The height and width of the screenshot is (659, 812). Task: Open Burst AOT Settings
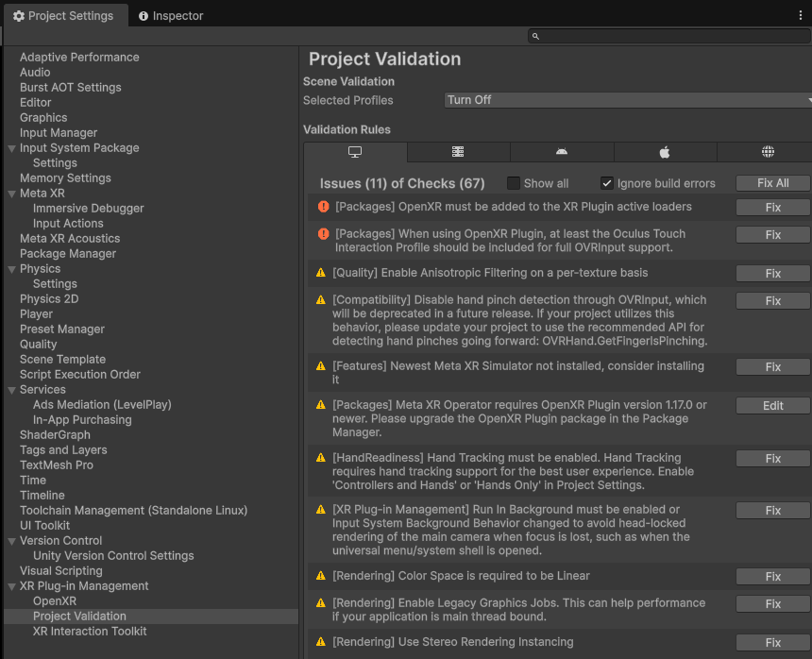tap(71, 87)
